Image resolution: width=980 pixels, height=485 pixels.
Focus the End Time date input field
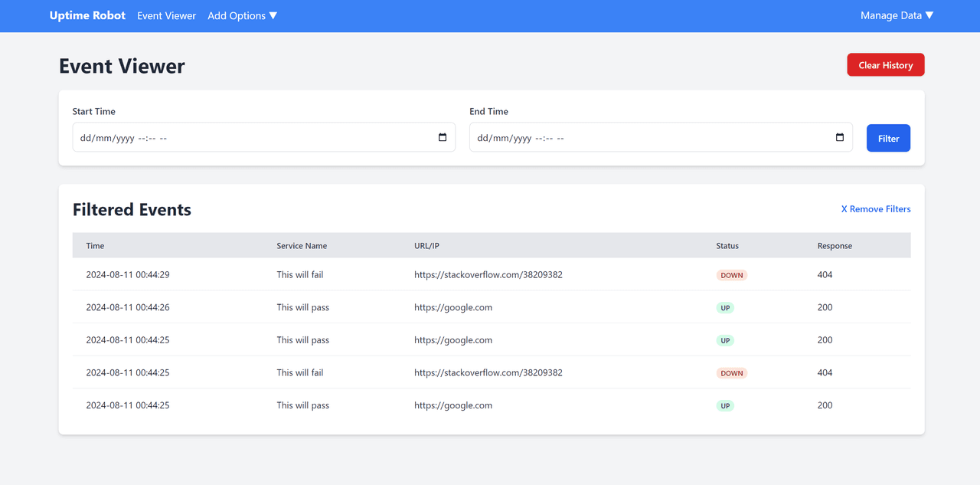pyautogui.click(x=661, y=138)
